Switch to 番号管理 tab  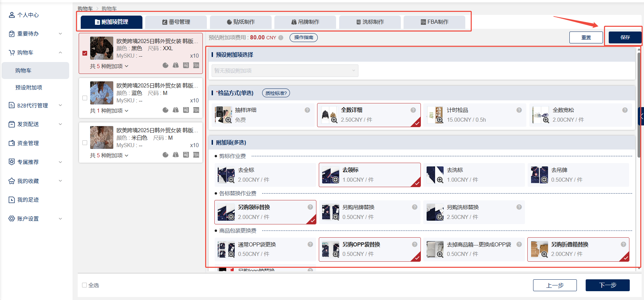176,22
